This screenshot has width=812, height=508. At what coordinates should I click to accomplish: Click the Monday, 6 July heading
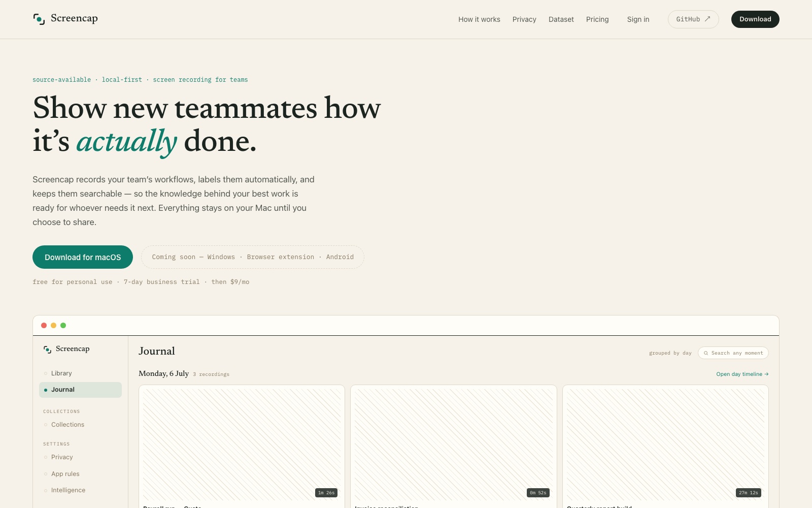click(163, 373)
